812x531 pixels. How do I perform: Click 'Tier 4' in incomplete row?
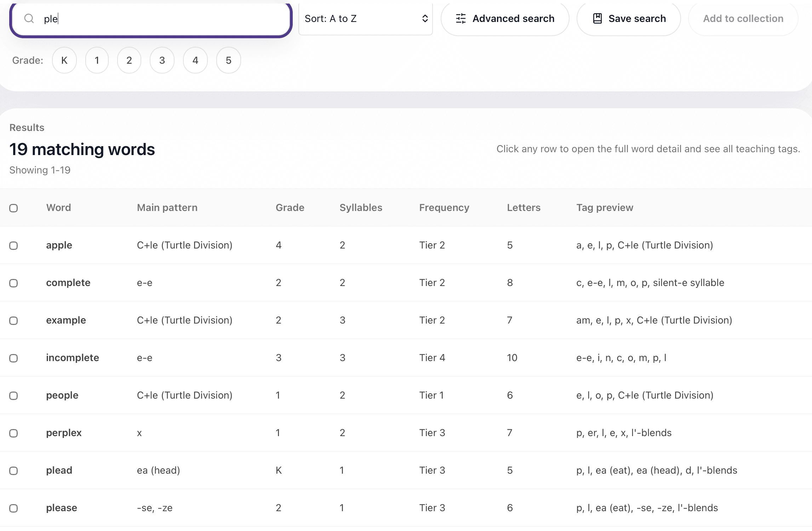(x=432, y=358)
